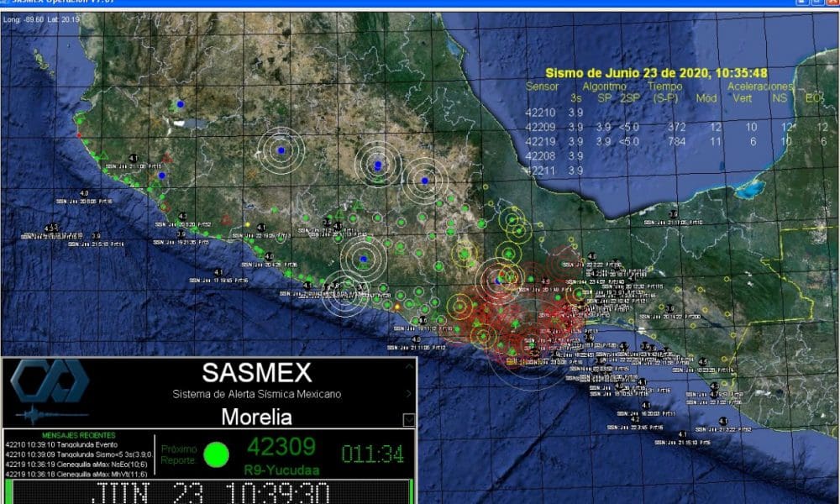This screenshot has height=504, width=840.
Task: Click the green Próximo Reporte indicator light
Action: [217, 454]
